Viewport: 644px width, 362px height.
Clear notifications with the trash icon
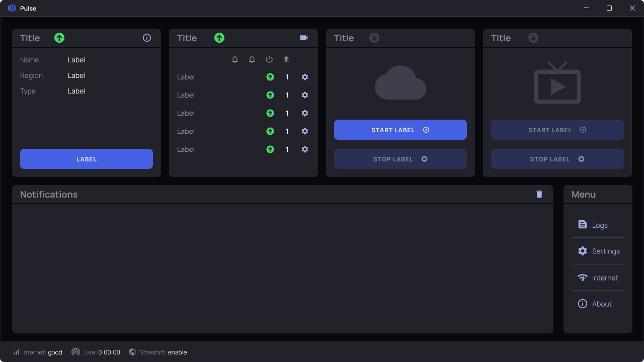(x=539, y=194)
